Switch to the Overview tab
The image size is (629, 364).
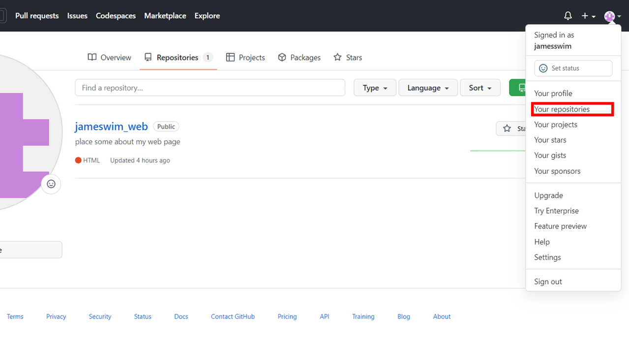(x=110, y=57)
